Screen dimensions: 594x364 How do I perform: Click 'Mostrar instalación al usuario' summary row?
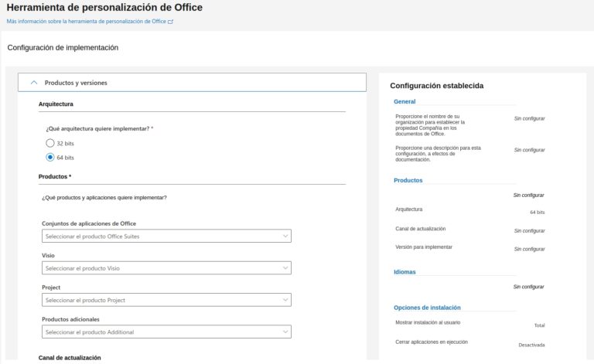[428, 322]
